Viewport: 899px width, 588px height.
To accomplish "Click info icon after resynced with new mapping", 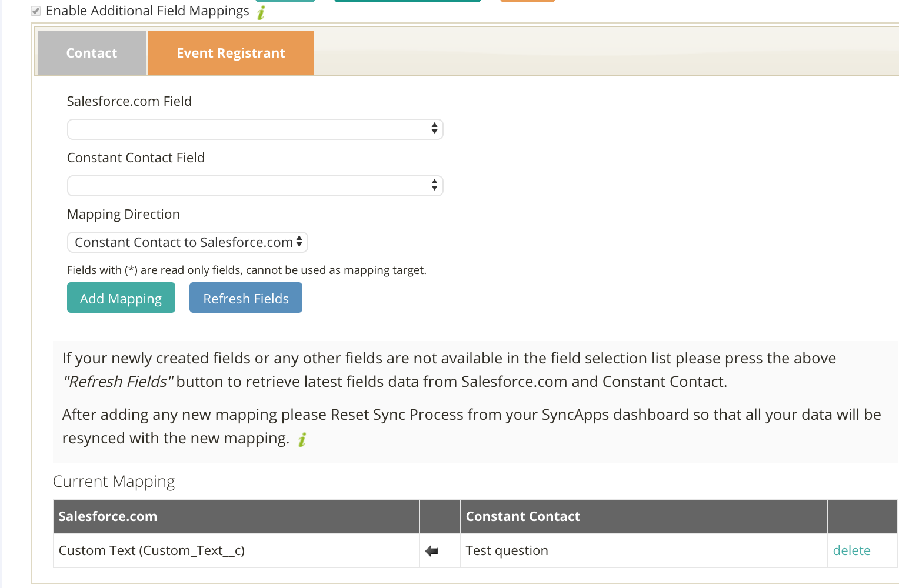I will pyautogui.click(x=302, y=439).
